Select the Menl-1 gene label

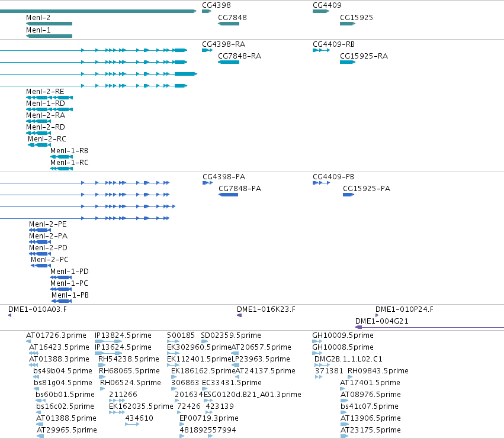38,30
